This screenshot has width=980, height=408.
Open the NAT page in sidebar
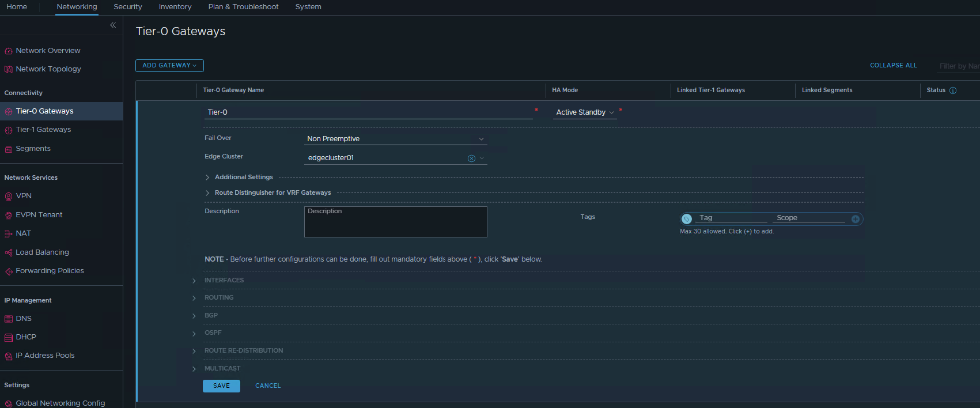[23, 233]
